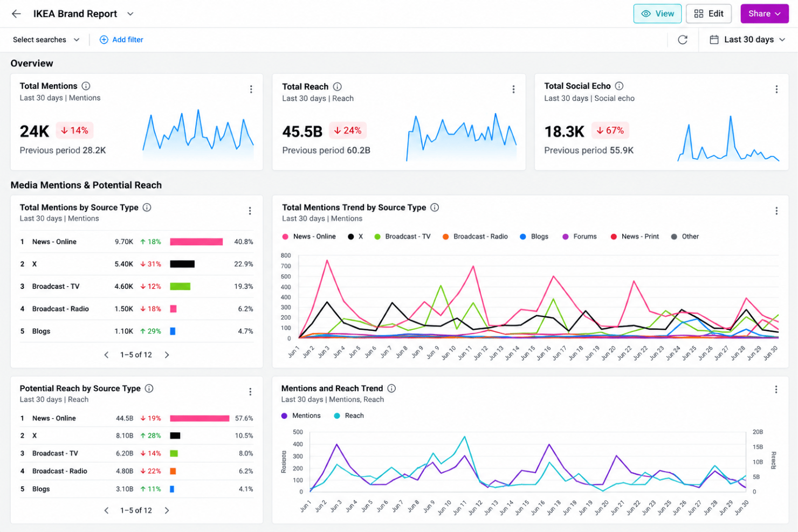Viewport: 798px width, 532px height.
Task: Click the refresh icon
Action: 683,40
